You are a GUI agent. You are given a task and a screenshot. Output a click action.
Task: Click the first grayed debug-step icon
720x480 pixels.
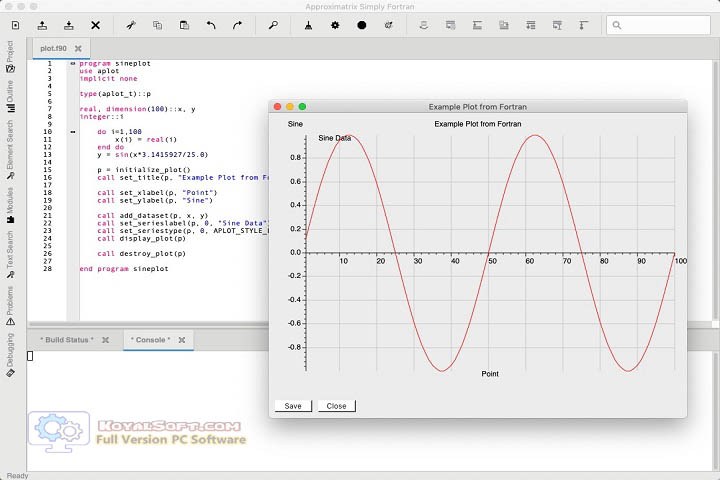pos(424,25)
